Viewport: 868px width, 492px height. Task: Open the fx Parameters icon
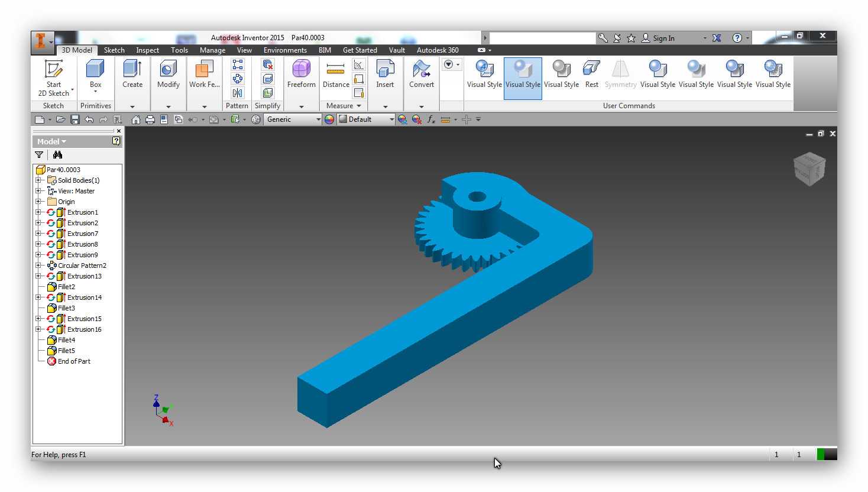tap(431, 119)
